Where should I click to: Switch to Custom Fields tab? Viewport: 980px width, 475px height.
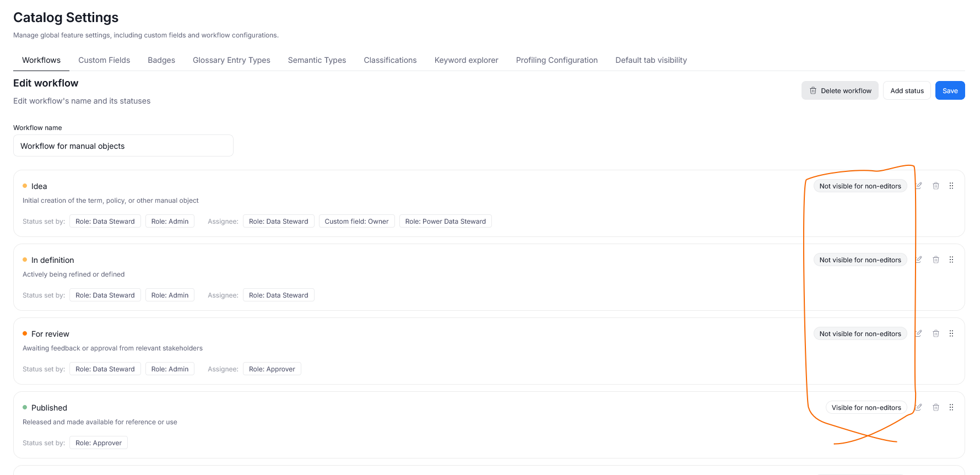coord(104,60)
